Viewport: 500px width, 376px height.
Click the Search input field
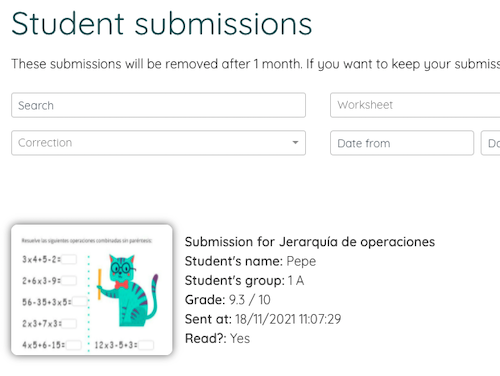158,105
